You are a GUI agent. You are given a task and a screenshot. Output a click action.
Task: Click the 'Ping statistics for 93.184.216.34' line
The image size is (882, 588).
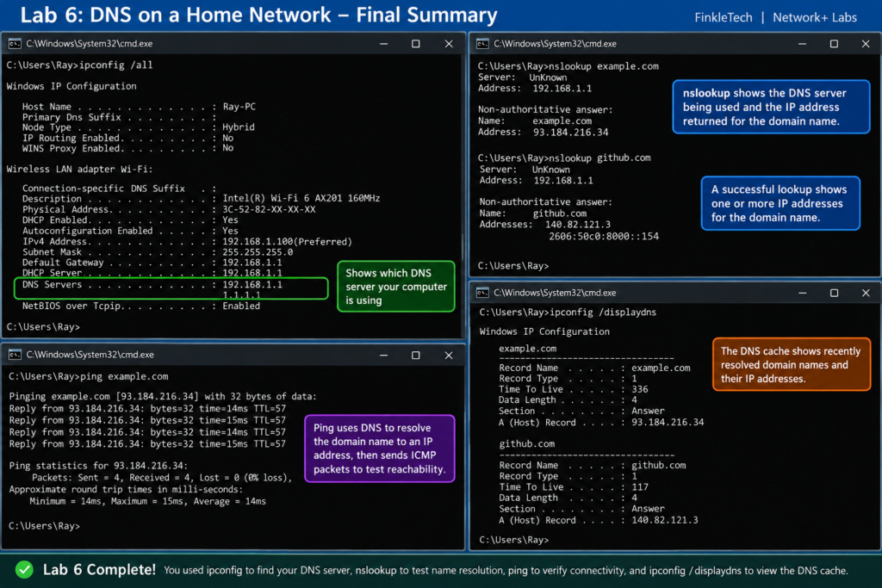point(98,466)
